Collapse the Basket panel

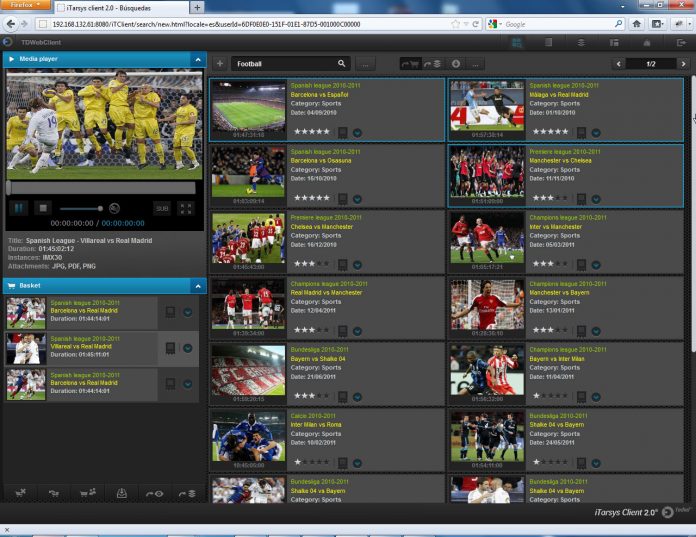(x=197, y=286)
